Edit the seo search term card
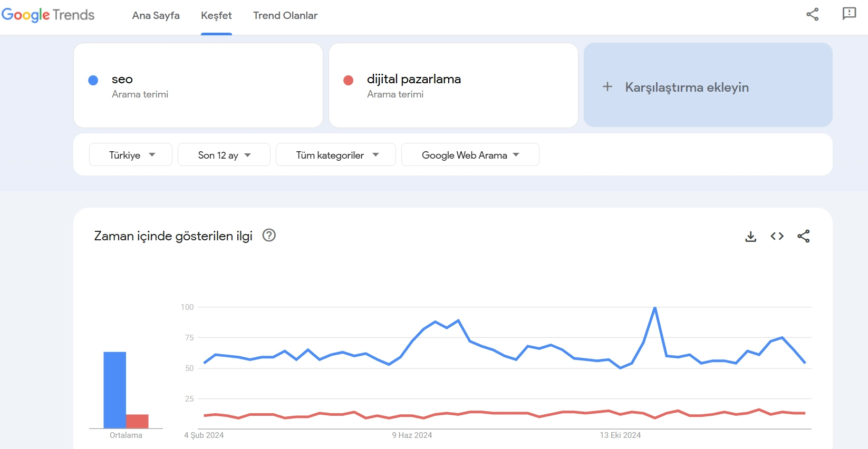Image resolution: width=868 pixels, height=449 pixels. coord(198,85)
